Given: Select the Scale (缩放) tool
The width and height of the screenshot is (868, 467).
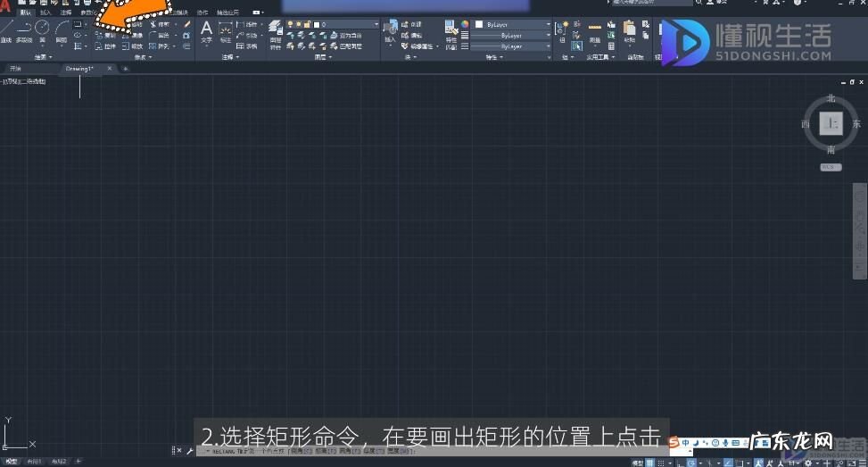Looking at the screenshot, I should [133, 46].
